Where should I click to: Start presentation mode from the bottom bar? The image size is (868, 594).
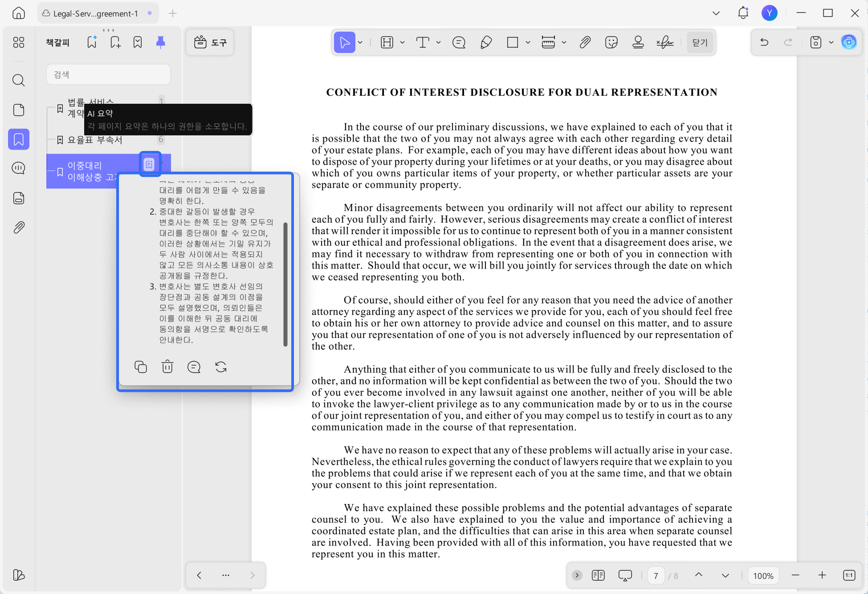point(625,575)
